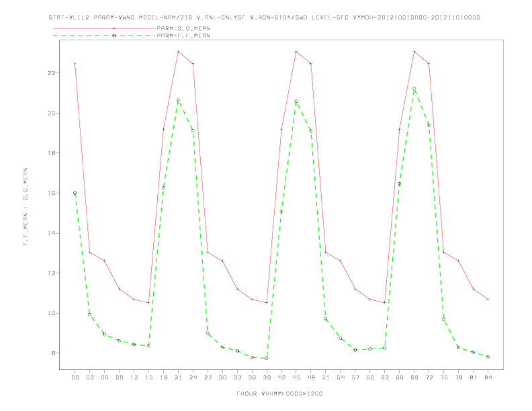Click the red plus point at hour 15
Viewport: 532px width, 411px height.
[148, 302]
